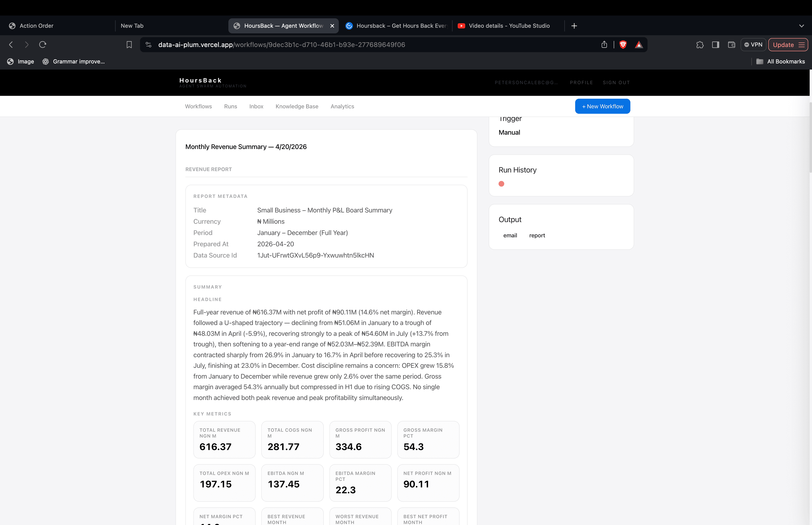Viewport: 812px width, 525px height.
Task: Switch to YouTube Studio Video details tab
Action: [508, 26]
